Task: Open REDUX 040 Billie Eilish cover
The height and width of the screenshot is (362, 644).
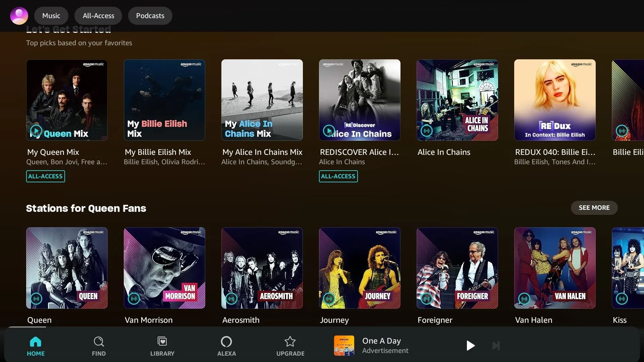Action: pos(555,100)
